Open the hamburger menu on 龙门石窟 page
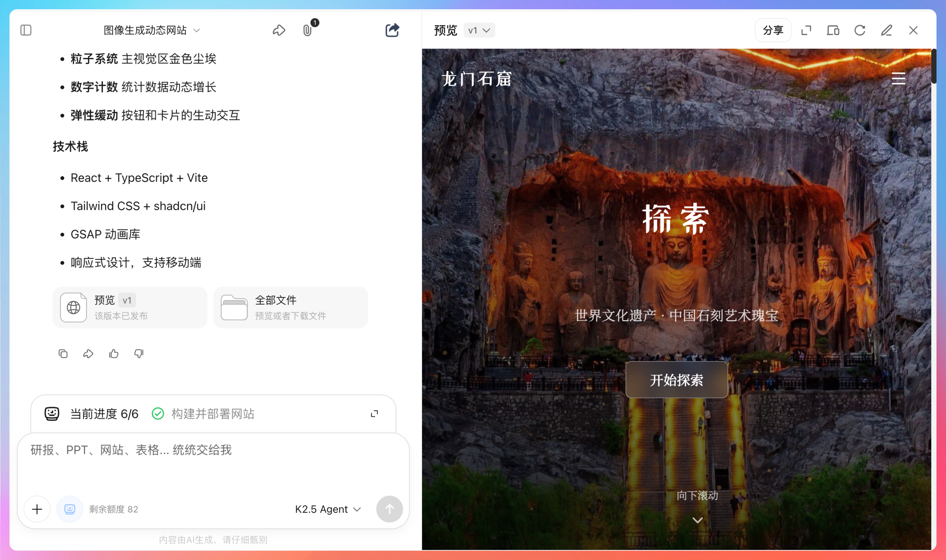Screen dimensions: 946x560 click(x=898, y=79)
